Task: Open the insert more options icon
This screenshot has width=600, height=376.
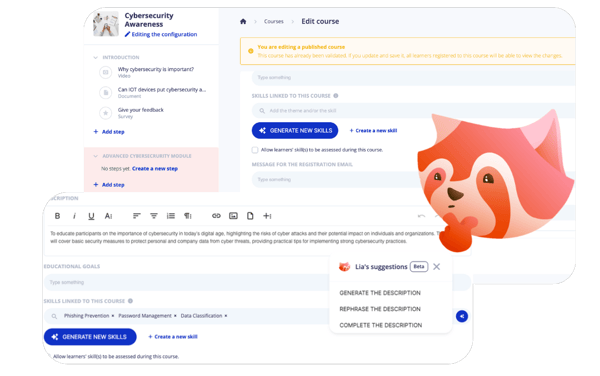Action: tap(267, 216)
